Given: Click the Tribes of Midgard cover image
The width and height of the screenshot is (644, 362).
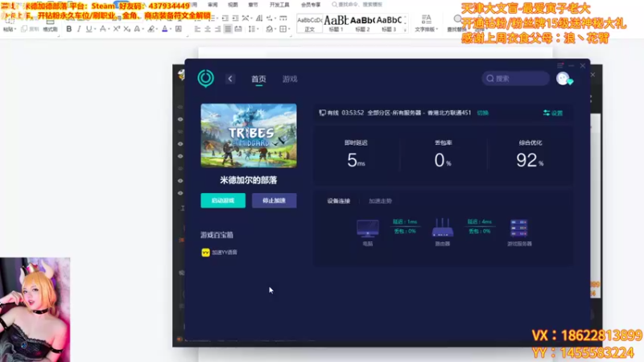Looking at the screenshot, I should (249, 135).
